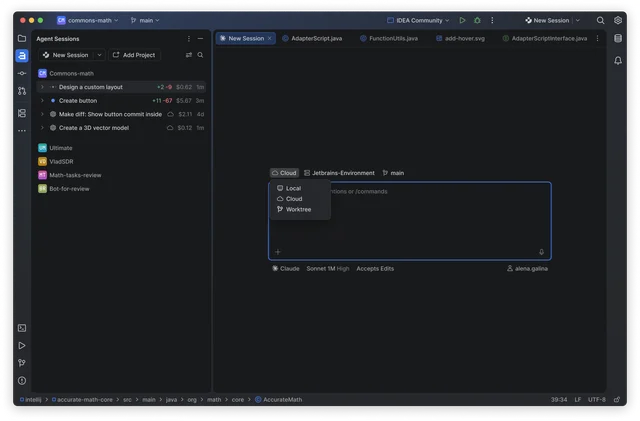Open the Project folder tool window
The image size is (640, 421).
22,38
